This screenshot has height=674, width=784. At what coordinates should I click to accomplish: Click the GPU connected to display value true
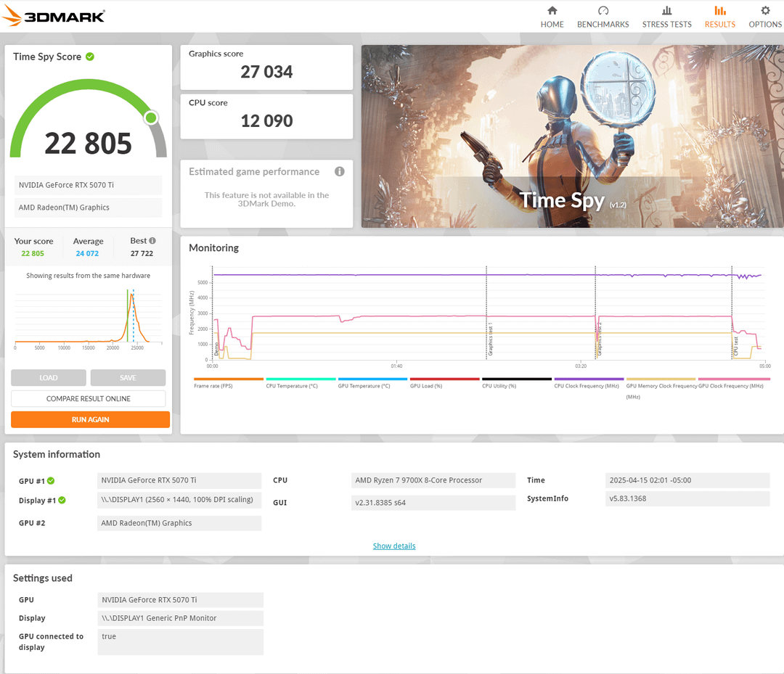click(x=181, y=642)
